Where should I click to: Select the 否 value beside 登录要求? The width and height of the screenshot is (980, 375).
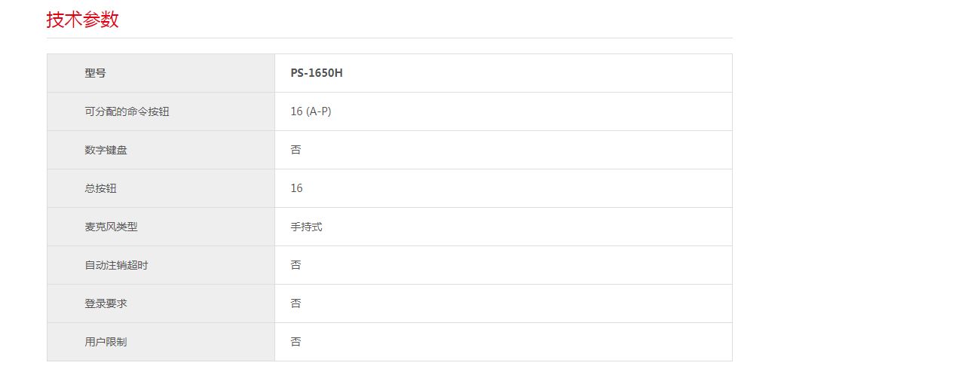pos(296,303)
